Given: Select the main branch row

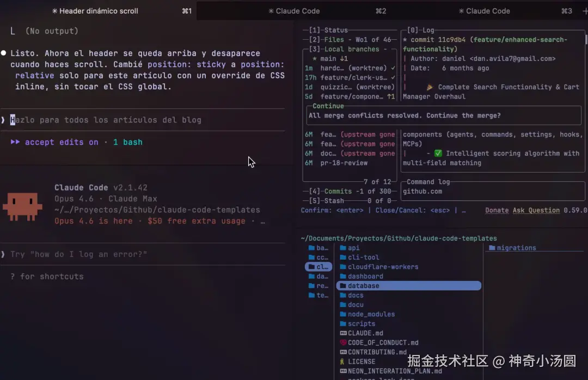Looking at the screenshot, I should 350,58.
